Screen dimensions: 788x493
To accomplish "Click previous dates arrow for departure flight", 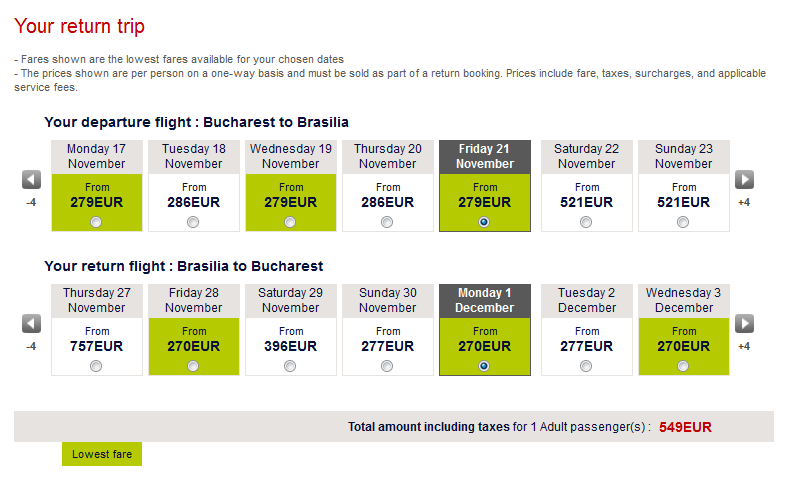I will [31, 180].
